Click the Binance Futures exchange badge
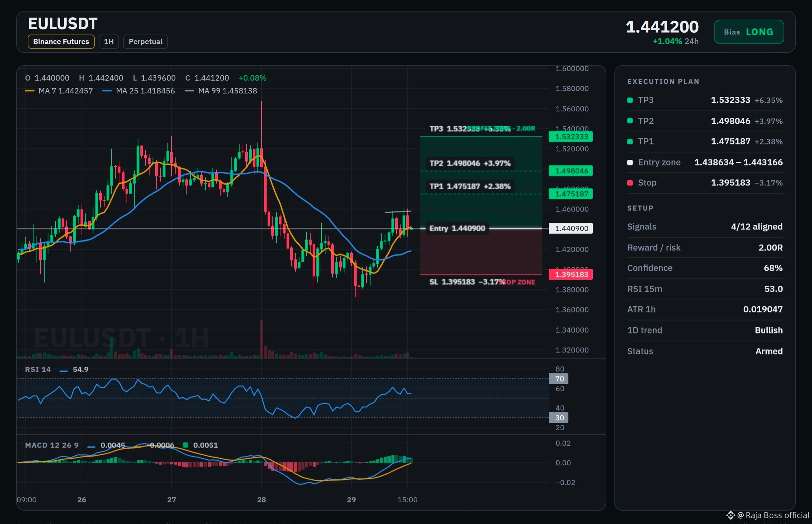This screenshot has width=812, height=524. (61, 42)
